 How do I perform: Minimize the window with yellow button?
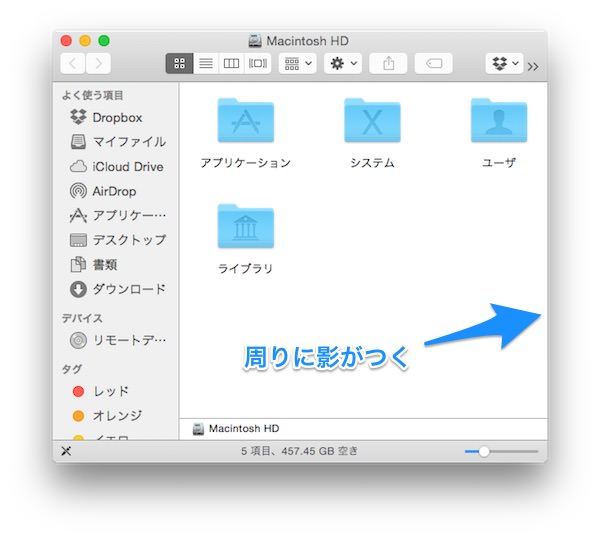85,41
